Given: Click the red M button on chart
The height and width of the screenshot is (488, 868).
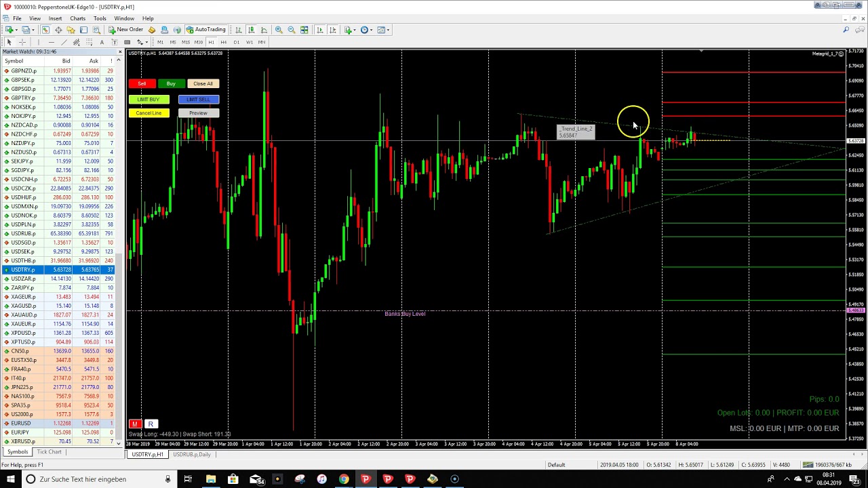Looking at the screenshot, I should click(x=135, y=424).
